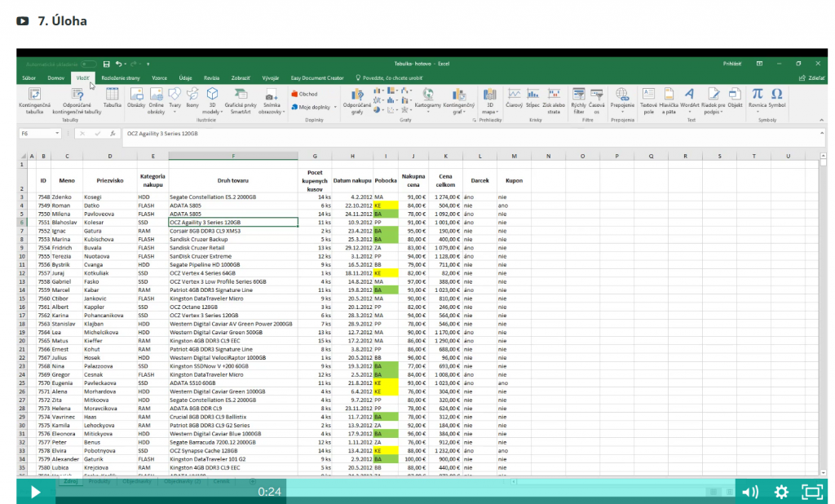835x504 pixels.
Task: Open video settings gear
Action: coord(781,492)
